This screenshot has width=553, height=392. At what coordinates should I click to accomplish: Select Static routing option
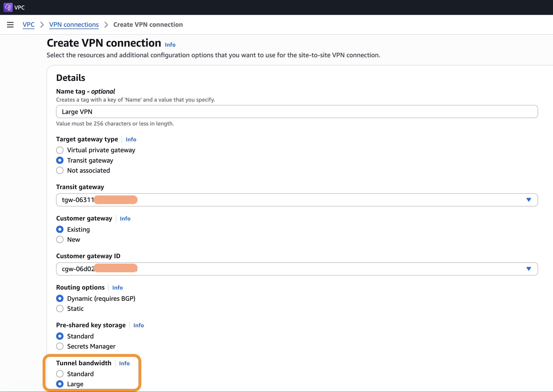(60, 309)
